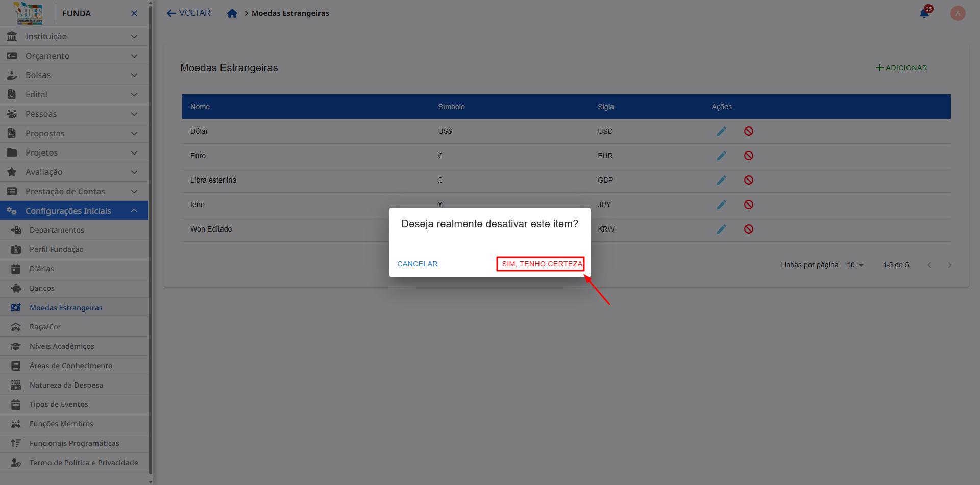Go to home via house icon
This screenshot has height=485, width=980.
tap(232, 13)
